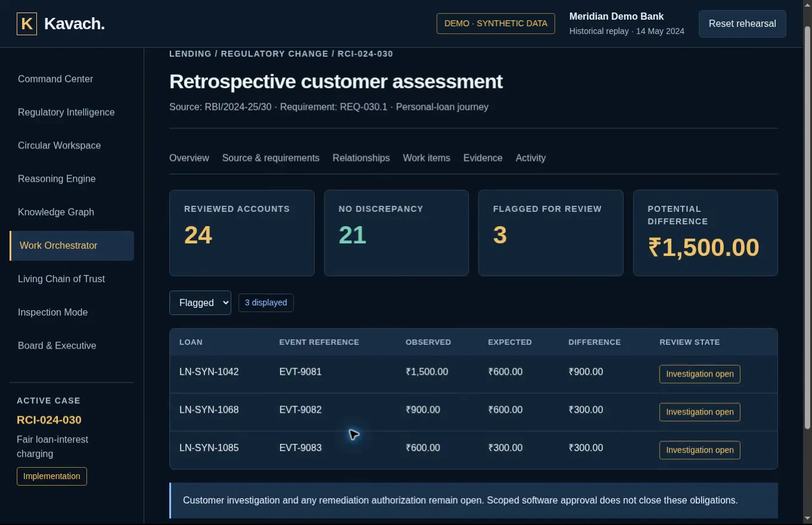Click the Reviewed Accounts card
The height and width of the screenshot is (525, 812).
point(242,233)
